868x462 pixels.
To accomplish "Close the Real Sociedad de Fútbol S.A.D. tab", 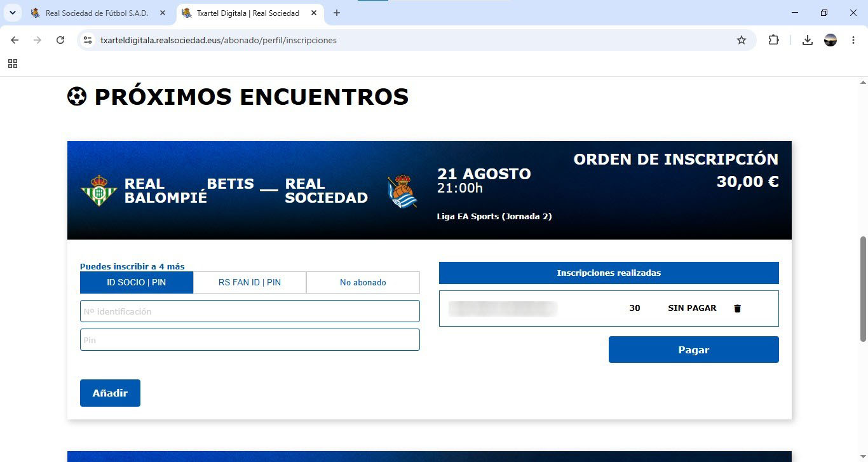I will coord(163,13).
